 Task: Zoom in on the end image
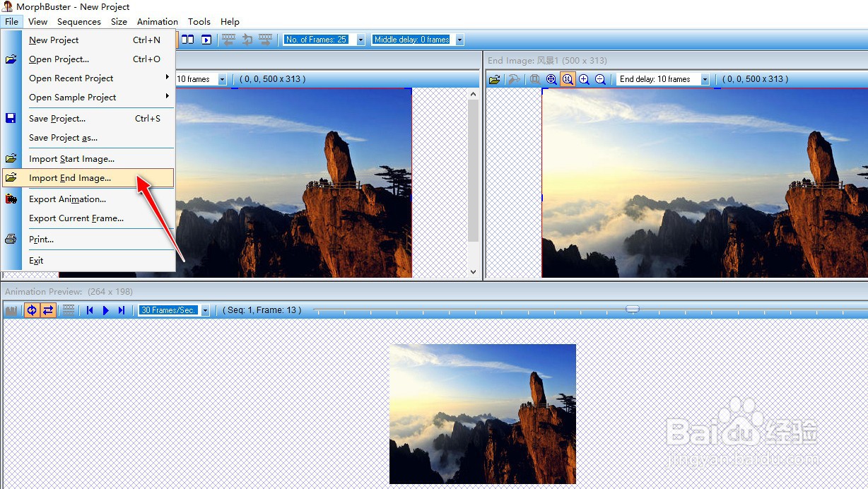tap(584, 79)
